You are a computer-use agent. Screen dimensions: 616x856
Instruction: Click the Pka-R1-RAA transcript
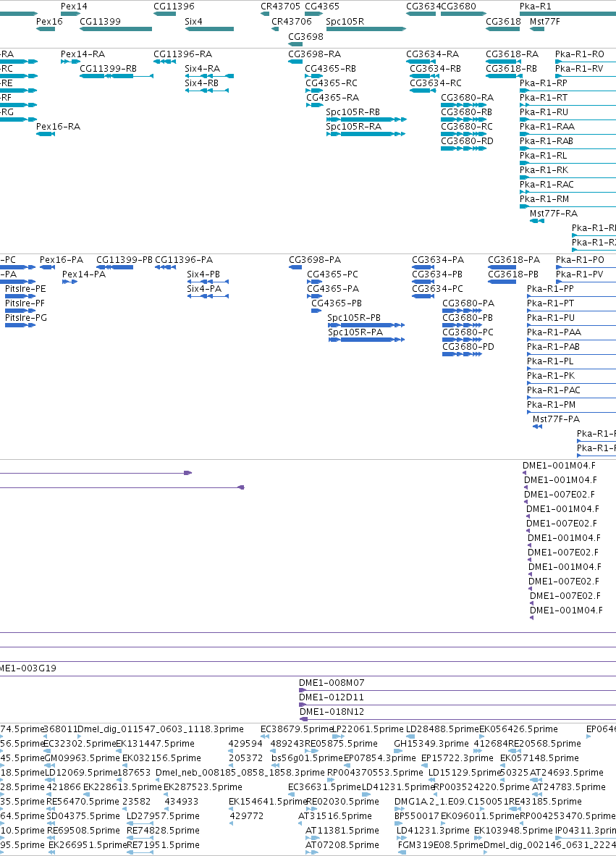point(568,134)
